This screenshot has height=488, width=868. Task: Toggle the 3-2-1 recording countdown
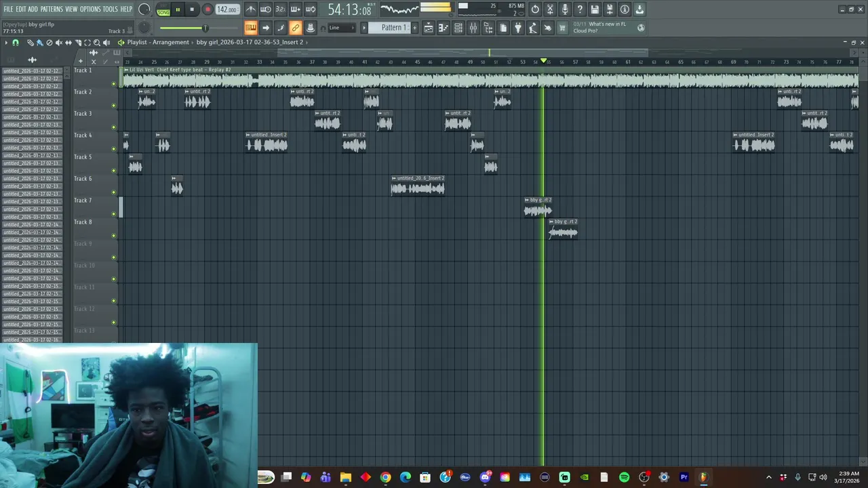(281, 9)
